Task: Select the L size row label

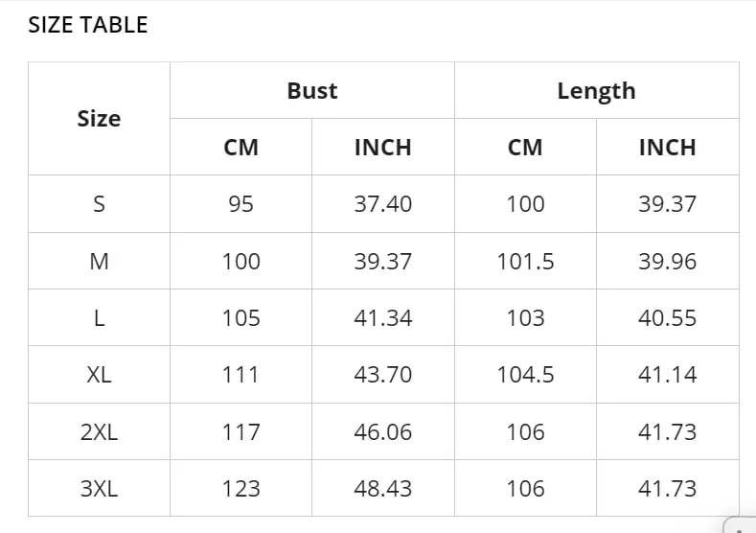Action: (x=99, y=318)
